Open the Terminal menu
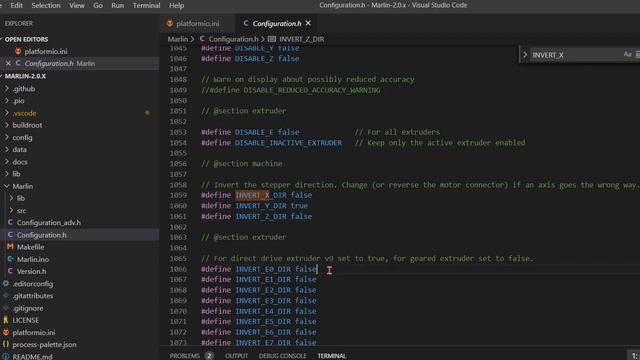The height and width of the screenshot is (360, 640). tap(146, 5)
